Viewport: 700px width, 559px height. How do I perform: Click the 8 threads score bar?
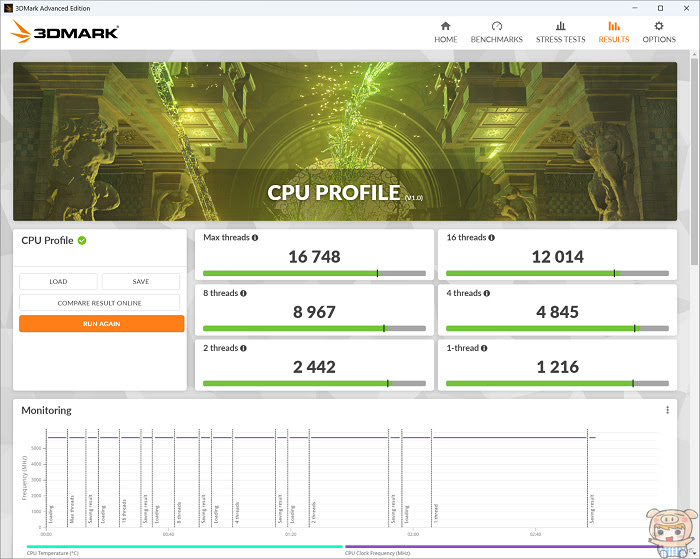click(x=314, y=329)
